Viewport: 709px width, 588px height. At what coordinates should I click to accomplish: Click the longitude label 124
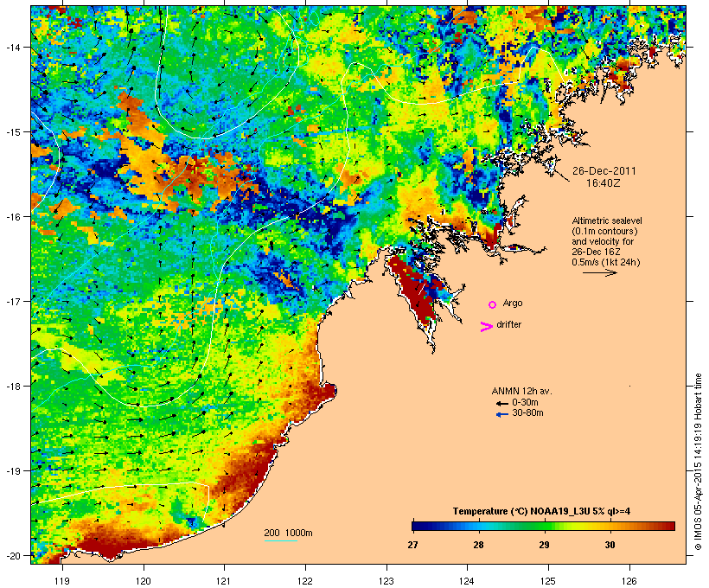[467, 581]
